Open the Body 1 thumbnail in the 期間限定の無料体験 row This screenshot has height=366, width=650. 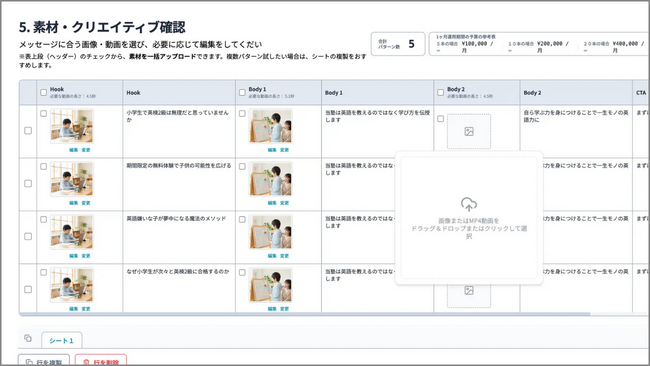coord(270,179)
